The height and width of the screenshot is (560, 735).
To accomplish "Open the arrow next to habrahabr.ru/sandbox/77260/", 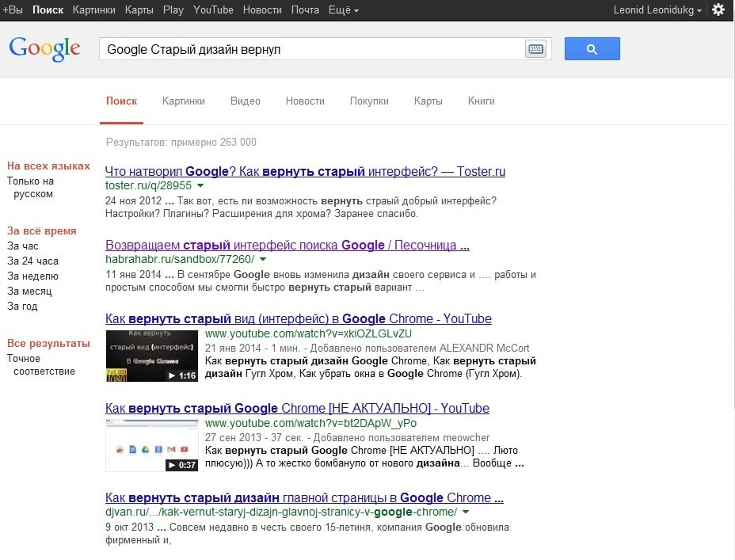I will pyautogui.click(x=263, y=259).
